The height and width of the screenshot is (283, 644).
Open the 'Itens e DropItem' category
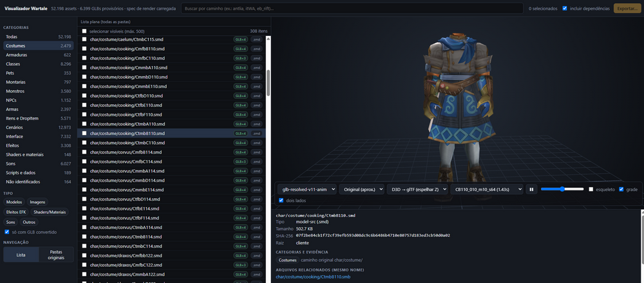38,118
